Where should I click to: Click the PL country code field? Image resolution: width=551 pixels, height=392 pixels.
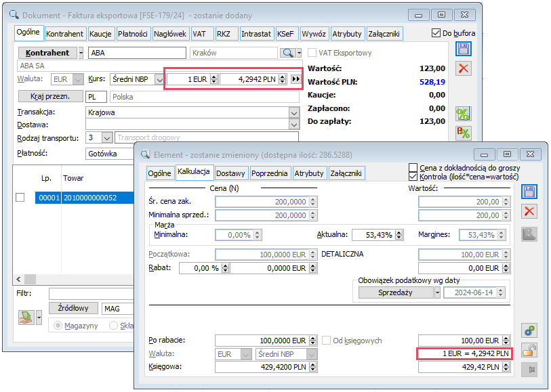(96, 97)
